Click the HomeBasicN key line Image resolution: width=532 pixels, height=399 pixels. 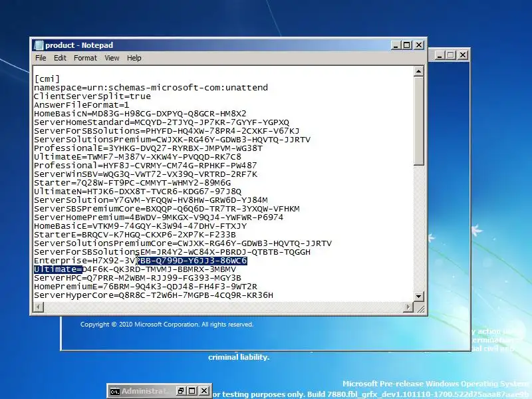pos(140,114)
